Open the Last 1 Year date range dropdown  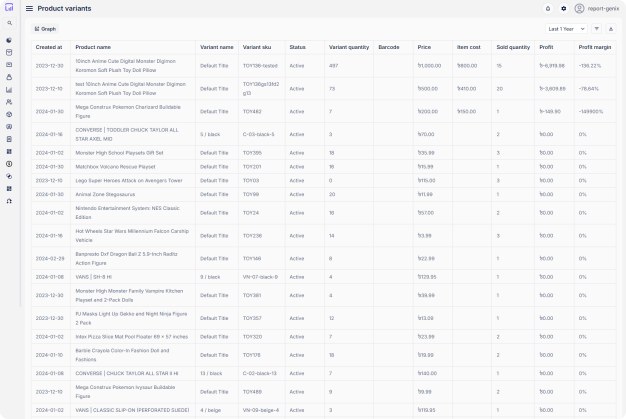(x=567, y=29)
